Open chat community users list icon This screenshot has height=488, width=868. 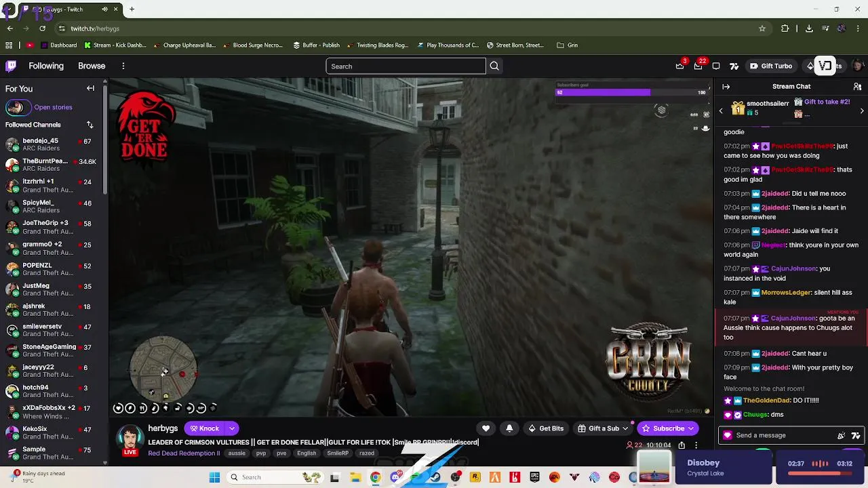pos(857,87)
